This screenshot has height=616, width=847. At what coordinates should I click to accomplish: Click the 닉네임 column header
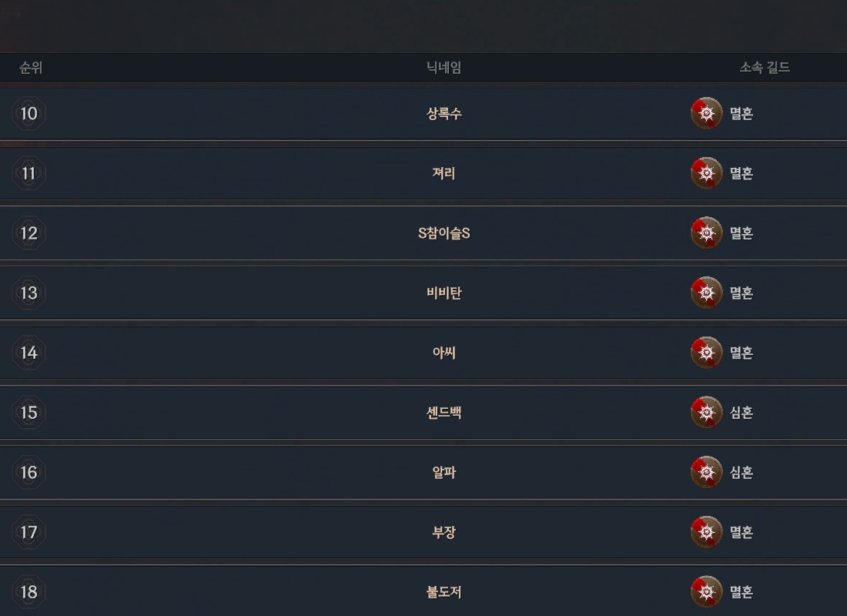pos(444,68)
